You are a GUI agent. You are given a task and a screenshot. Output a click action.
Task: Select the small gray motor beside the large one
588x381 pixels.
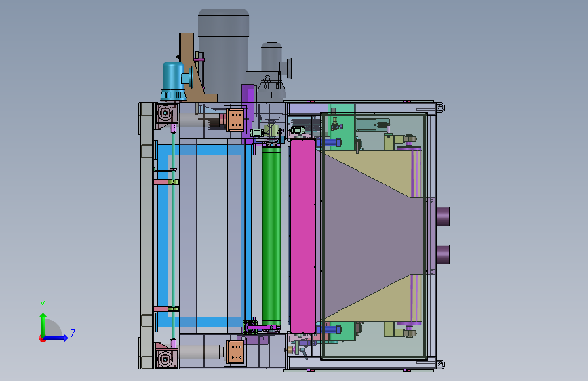pyautogui.click(x=271, y=56)
